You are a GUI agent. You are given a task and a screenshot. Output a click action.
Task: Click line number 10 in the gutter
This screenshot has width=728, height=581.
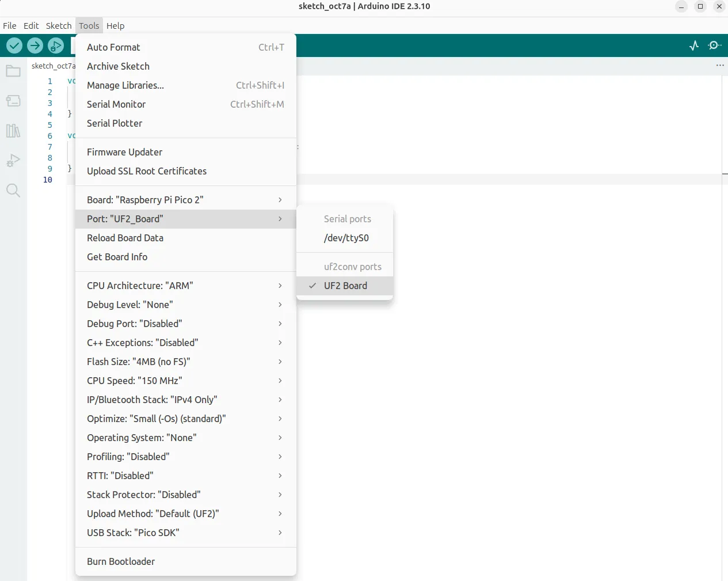(48, 180)
